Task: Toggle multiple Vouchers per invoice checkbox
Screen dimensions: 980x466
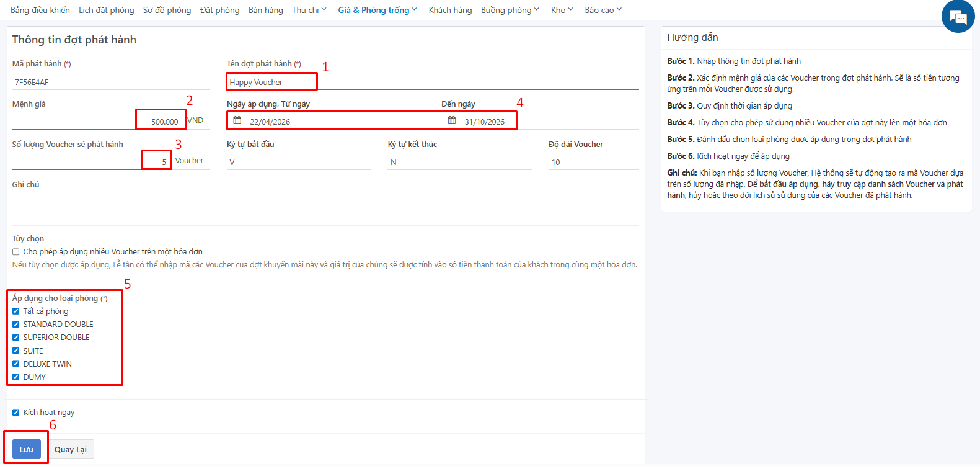Action: (16, 252)
